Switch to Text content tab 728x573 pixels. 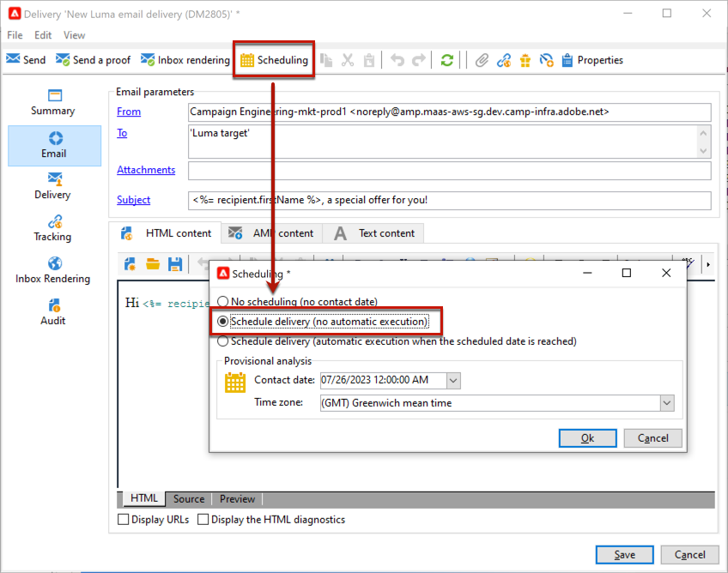[373, 233]
